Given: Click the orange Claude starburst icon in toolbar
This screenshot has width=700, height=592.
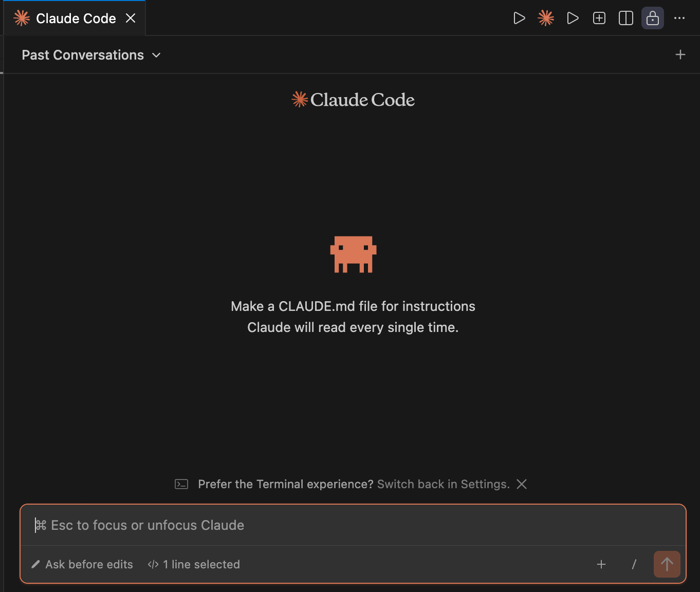Looking at the screenshot, I should [x=546, y=18].
